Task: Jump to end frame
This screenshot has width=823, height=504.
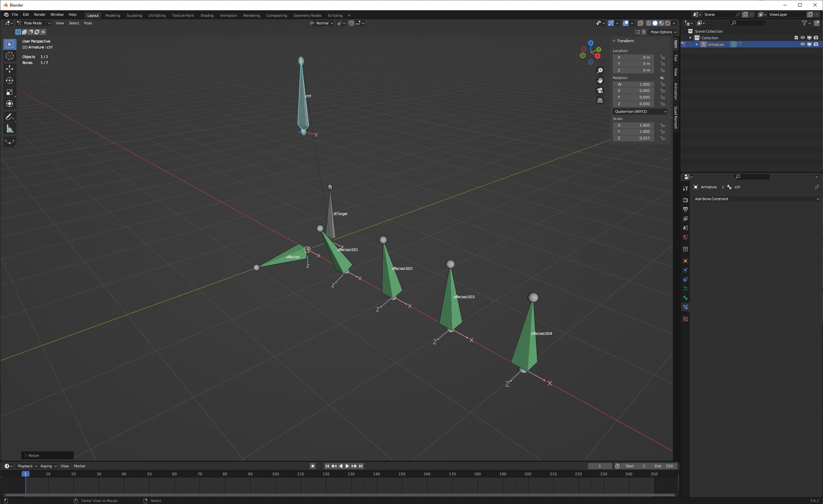Action: click(x=361, y=466)
